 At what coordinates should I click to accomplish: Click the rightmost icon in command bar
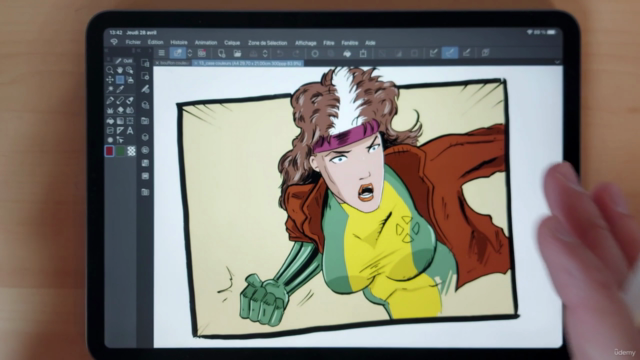point(486,53)
